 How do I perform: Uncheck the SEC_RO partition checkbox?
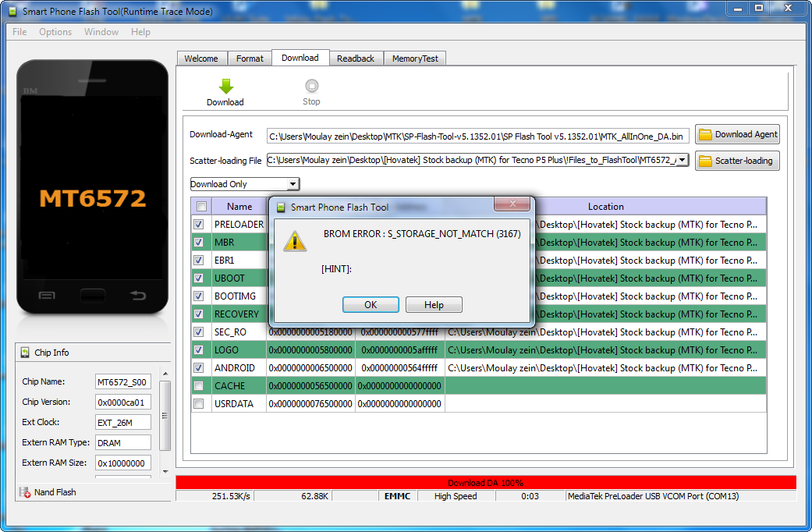[198, 332]
